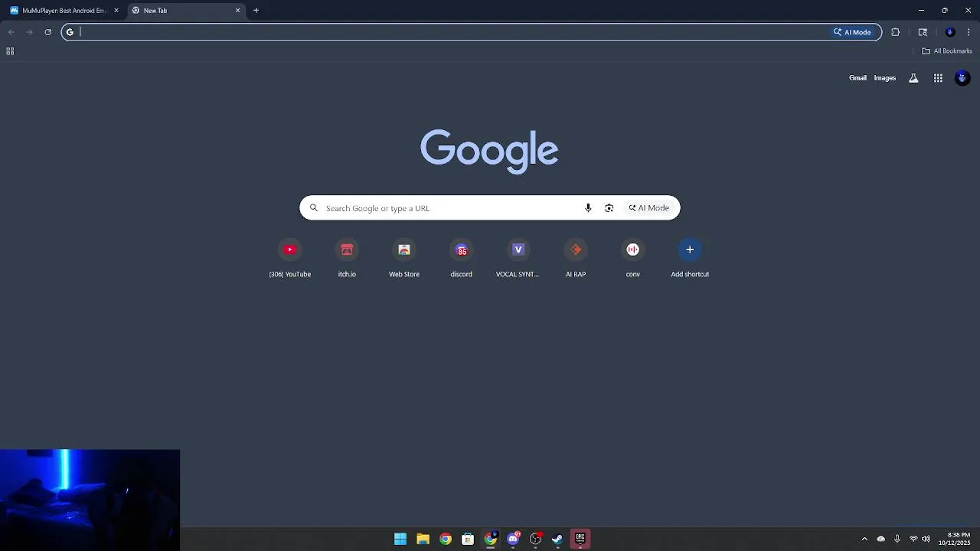Open the tab search icon in toolbar
Image resolution: width=980 pixels, height=551 pixels.
(x=923, y=32)
